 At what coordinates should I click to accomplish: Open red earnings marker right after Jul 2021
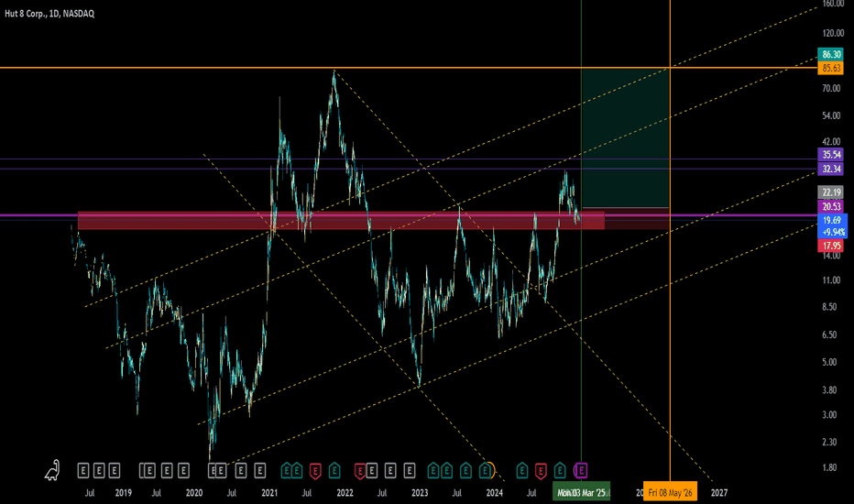click(315, 471)
